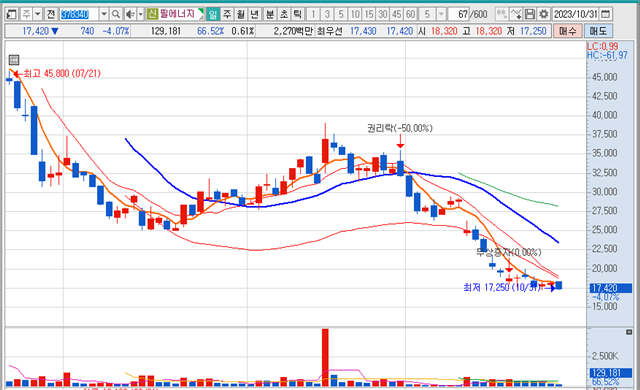Viewport: 640px width, 390px height.
Task: Click the date field 2023/10/31
Action: coord(576,15)
